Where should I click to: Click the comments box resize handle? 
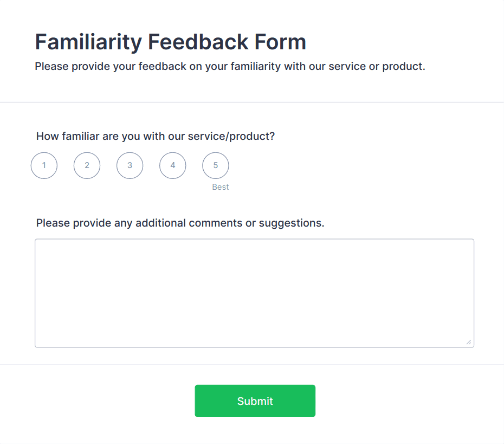click(468, 342)
